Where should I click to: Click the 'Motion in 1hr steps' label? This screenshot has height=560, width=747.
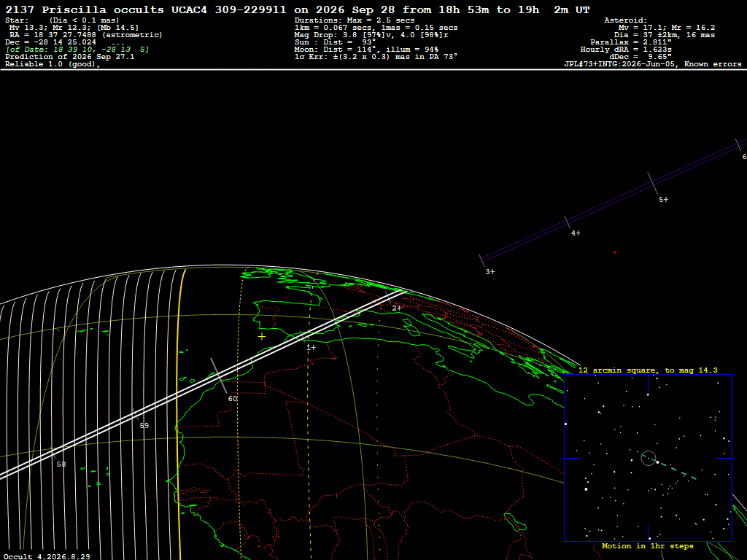click(x=648, y=546)
